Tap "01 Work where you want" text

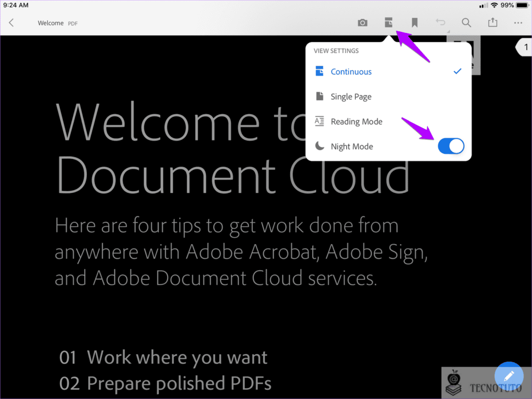click(x=163, y=358)
